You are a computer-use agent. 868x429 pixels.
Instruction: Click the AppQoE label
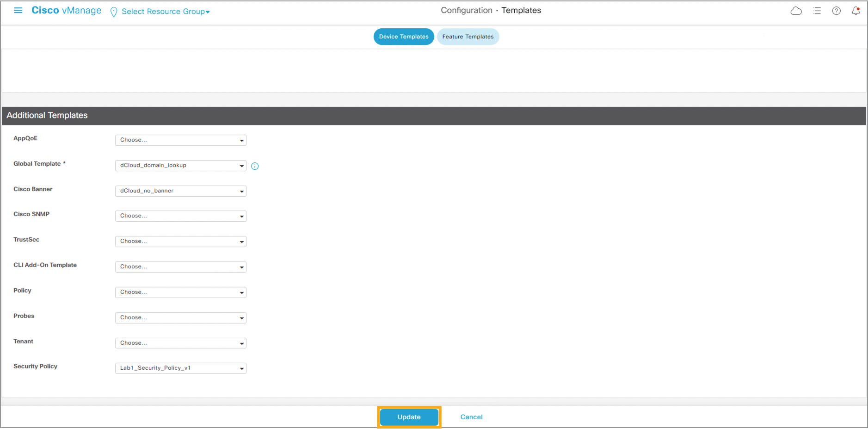click(25, 138)
